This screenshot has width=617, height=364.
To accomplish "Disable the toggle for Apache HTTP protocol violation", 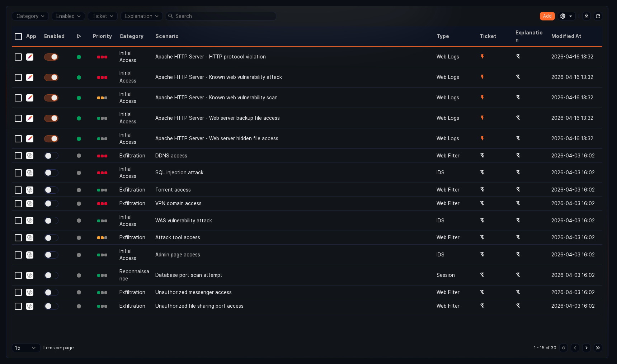I will click(51, 57).
